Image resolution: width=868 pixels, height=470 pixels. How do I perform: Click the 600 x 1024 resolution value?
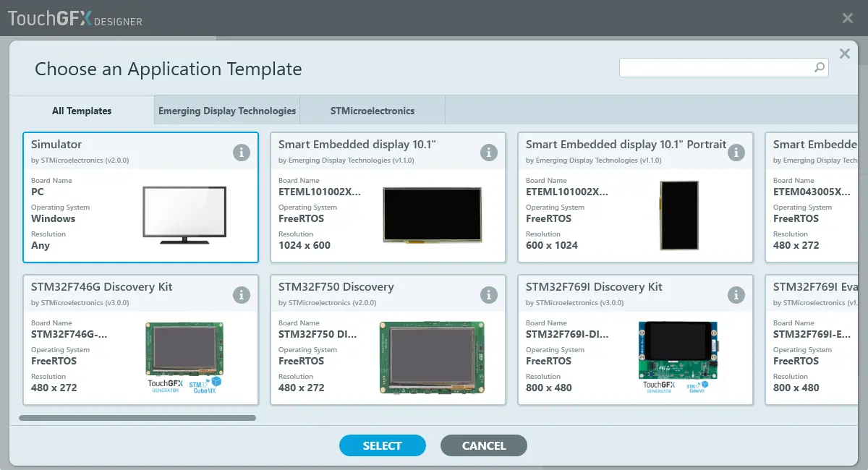pyautogui.click(x=552, y=245)
